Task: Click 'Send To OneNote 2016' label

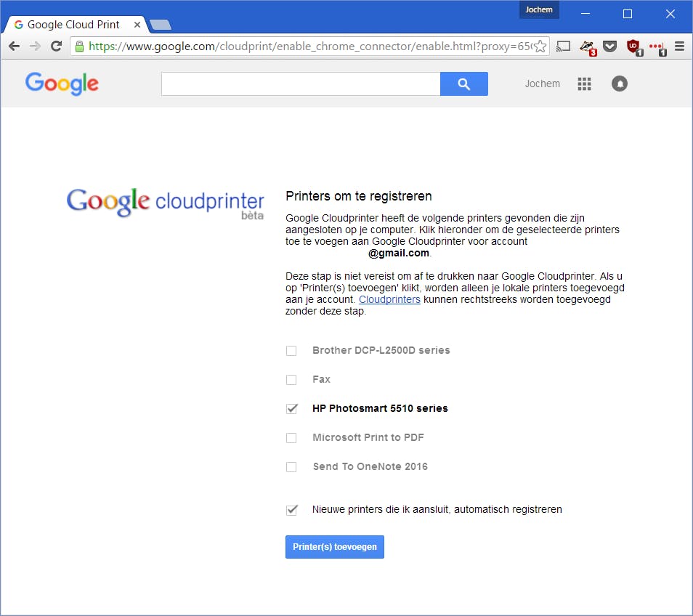Action: (x=370, y=466)
